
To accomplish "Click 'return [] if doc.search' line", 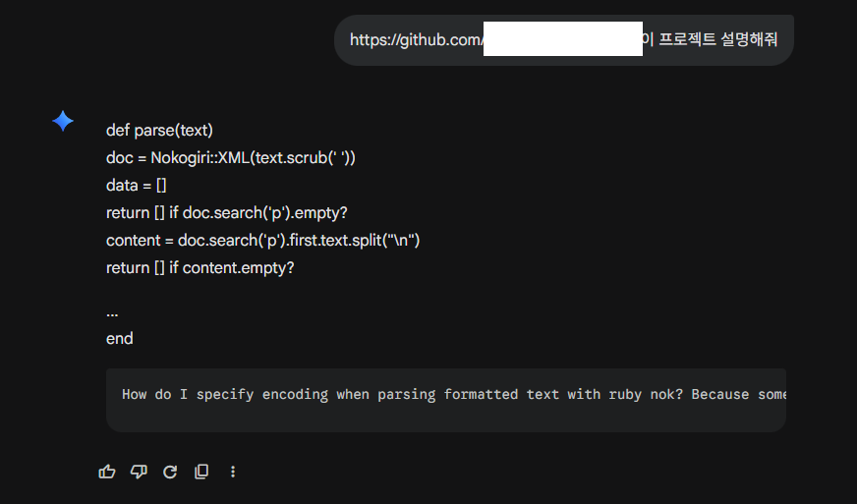I will pyautogui.click(x=227, y=212).
